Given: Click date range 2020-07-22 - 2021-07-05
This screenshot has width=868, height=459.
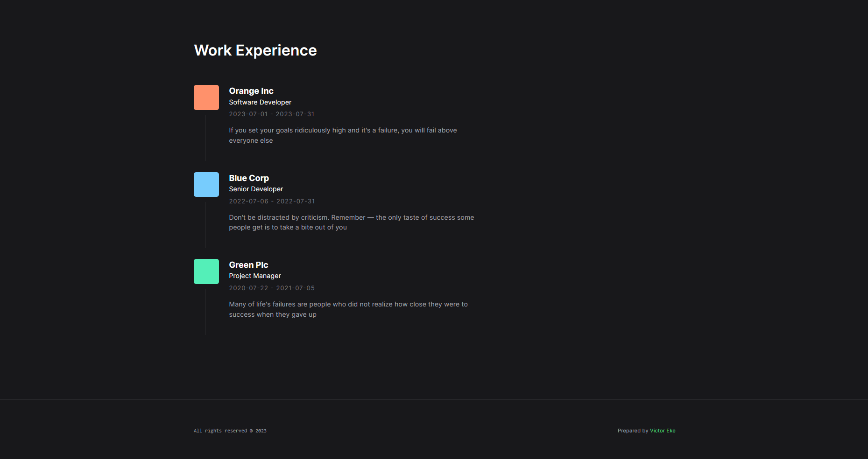Looking at the screenshot, I should [x=272, y=288].
